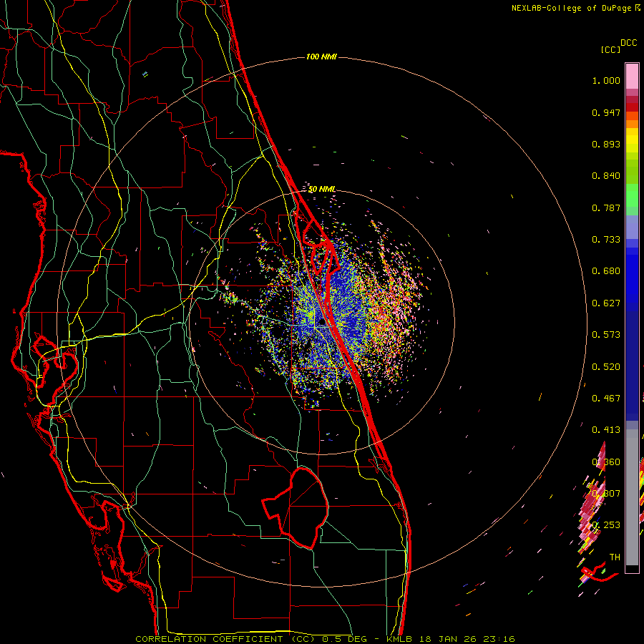Click the 0.787 scale value
644x644 pixels.
(606, 208)
